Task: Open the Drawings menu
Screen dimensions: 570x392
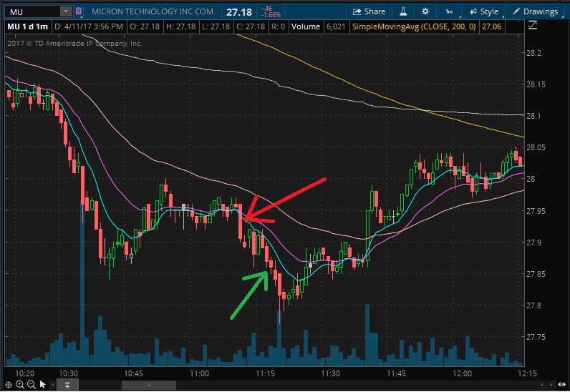Action: click(x=536, y=11)
